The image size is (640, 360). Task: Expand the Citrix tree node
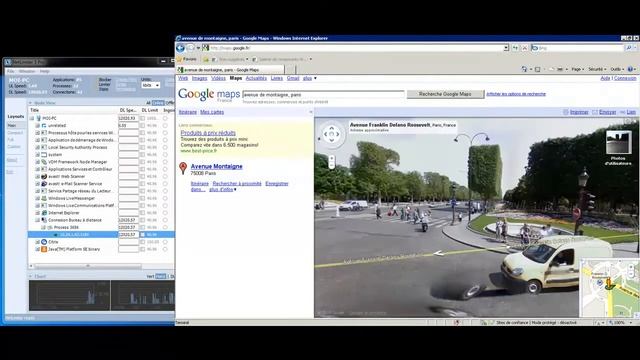click(38, 242)
